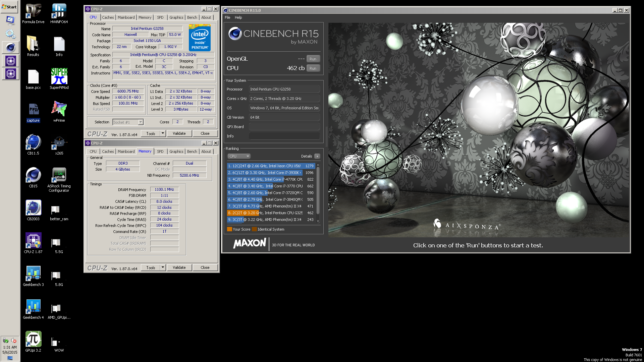
Task: Select the base.pcx file icon
Action: click(33, 79)
